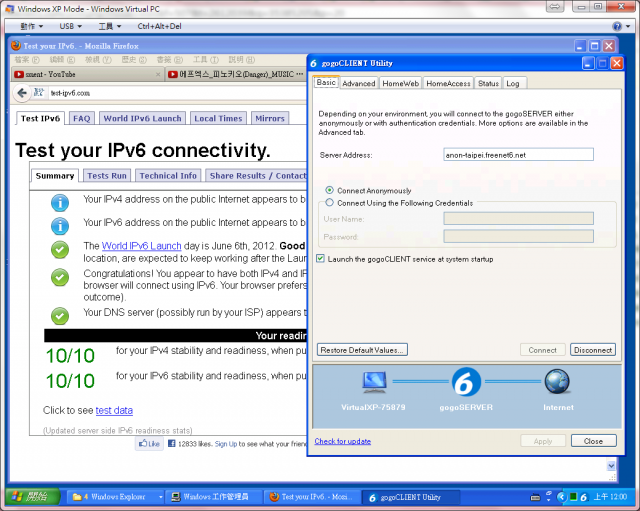This screenshot has width=640, height=511.
Task: Click the green check beside the World IPv6 Launch line
Action: click(x=60, y=250)
